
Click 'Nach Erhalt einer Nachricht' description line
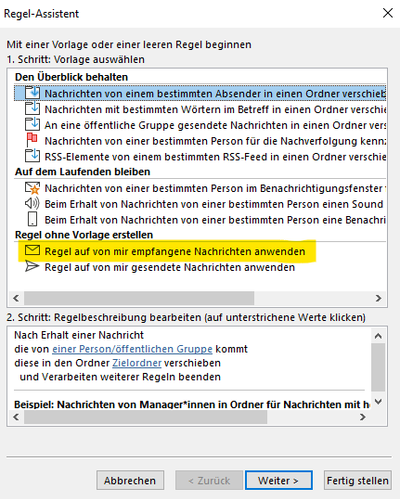click(x=79, y=335)
